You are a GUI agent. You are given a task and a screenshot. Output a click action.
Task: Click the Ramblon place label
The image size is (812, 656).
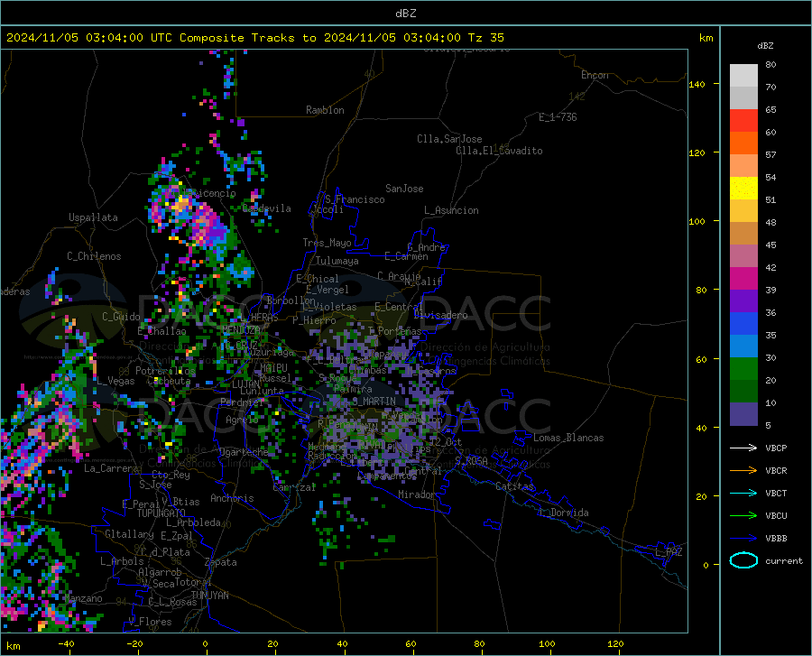[325, 110]
